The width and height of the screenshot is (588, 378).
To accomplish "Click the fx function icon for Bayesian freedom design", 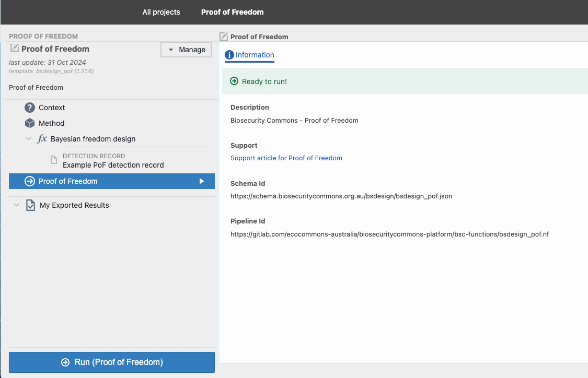I will tap(42, 138).
